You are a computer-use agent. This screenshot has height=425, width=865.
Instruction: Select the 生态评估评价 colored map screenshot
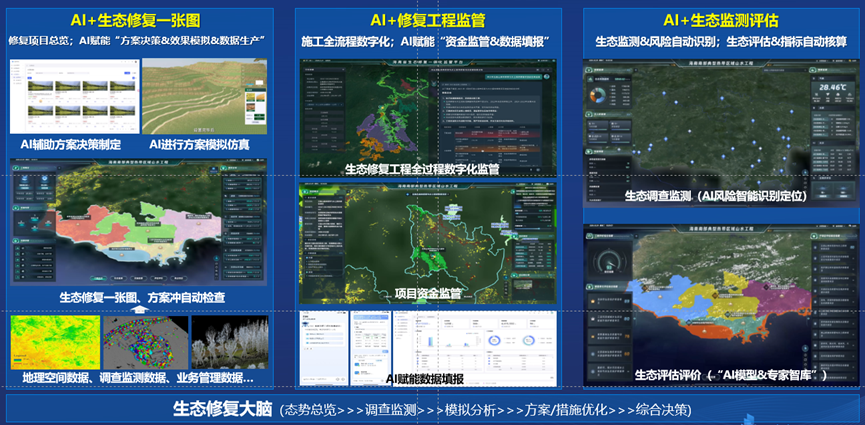(722, 300)
